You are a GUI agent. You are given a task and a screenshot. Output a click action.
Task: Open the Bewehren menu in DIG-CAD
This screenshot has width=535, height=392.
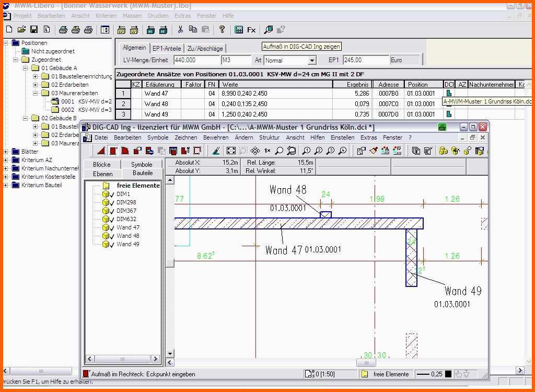(x=216, y=137)
